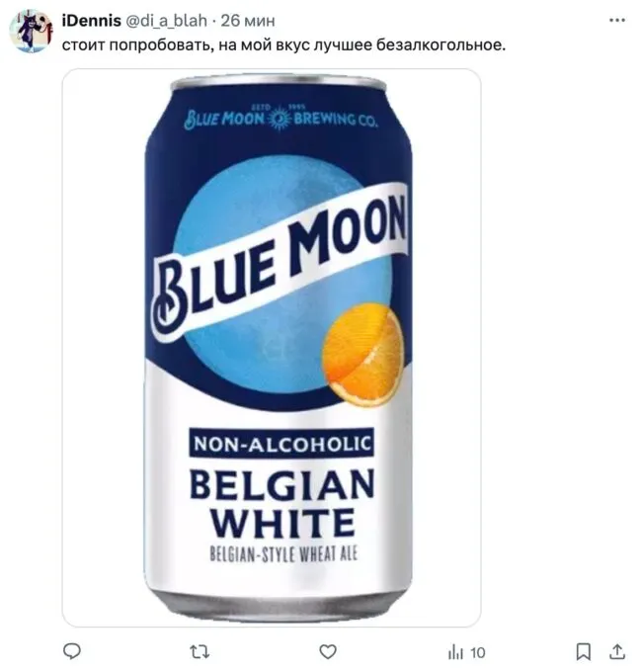Click the orange slice in the image
This screenshot has width=641, height=672.
[x=363, y=355]
